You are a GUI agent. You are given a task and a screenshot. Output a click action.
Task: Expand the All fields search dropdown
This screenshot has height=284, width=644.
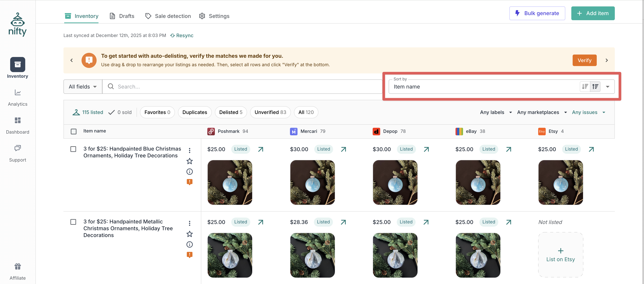[x=83, y=87]
